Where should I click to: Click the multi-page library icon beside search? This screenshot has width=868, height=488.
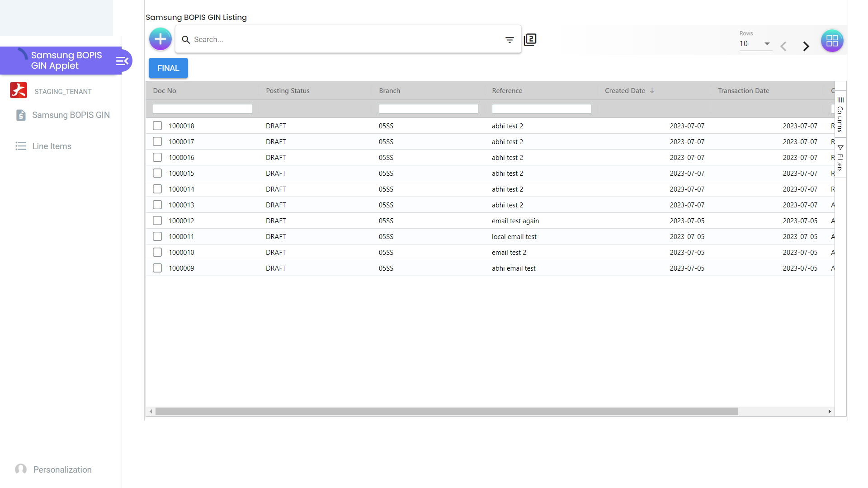(530, 40)
